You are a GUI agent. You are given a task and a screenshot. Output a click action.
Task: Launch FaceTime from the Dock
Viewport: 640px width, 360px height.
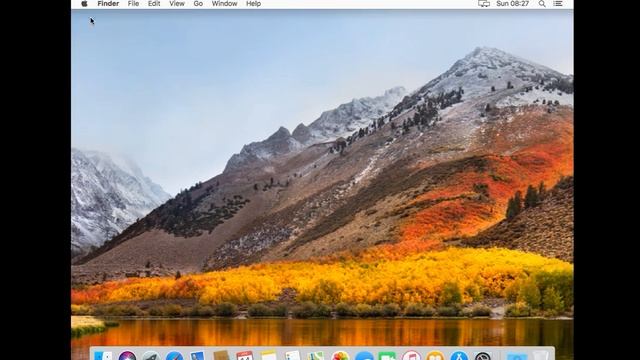387,356
